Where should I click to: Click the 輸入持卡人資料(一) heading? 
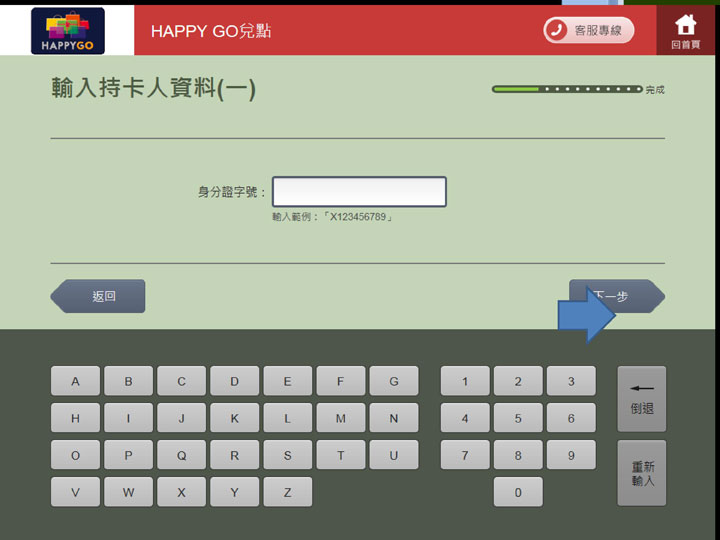153,88
